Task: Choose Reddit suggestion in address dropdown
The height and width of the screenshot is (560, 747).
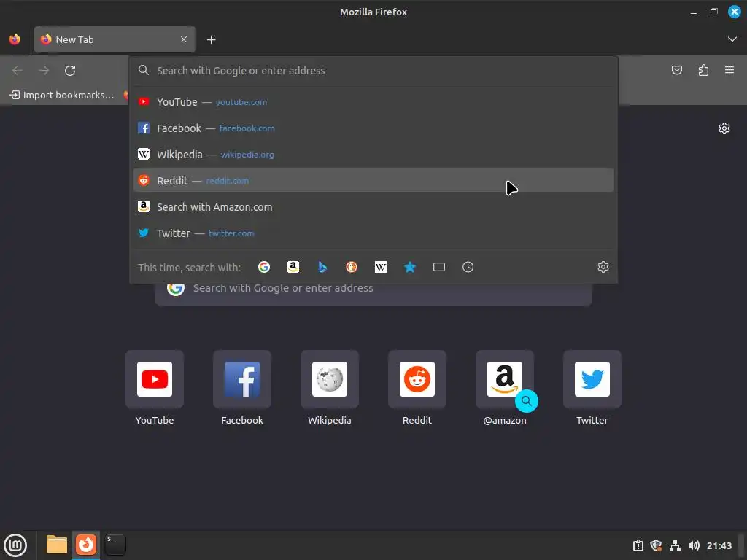Action: coord(373,181)
